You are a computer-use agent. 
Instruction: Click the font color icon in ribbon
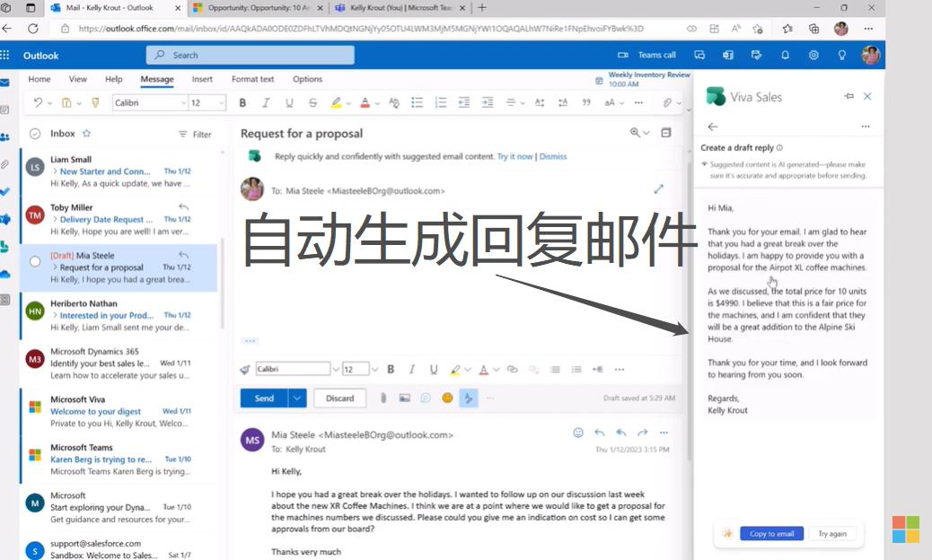tap(365, 102)
